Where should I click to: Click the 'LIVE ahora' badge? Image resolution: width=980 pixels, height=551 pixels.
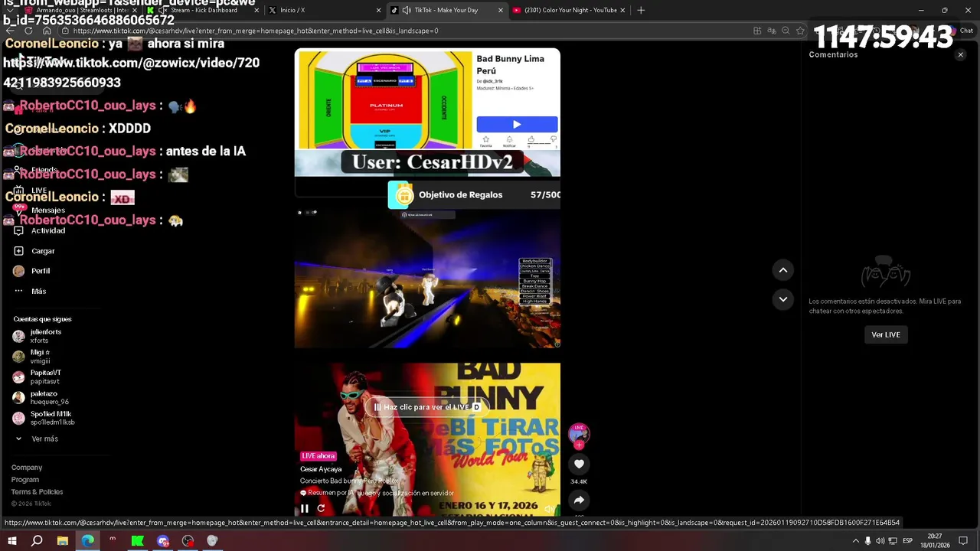pyautogui.click(x=318, y=456)
